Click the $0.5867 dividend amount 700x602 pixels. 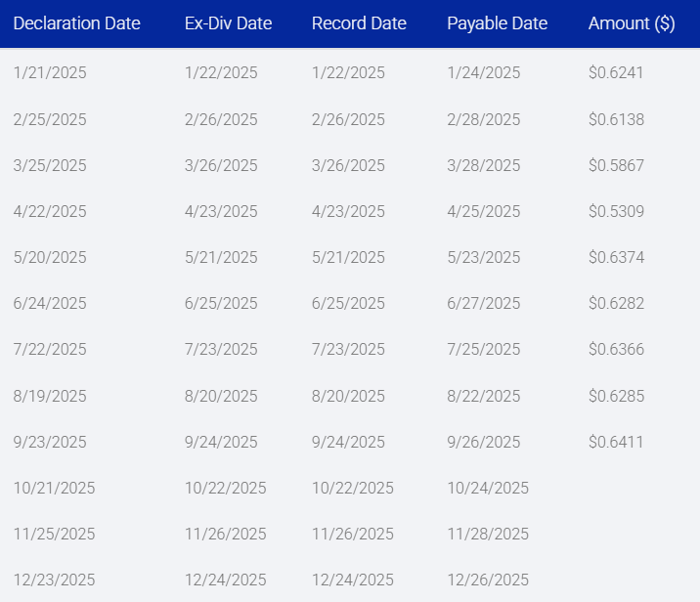coord(616,165)
